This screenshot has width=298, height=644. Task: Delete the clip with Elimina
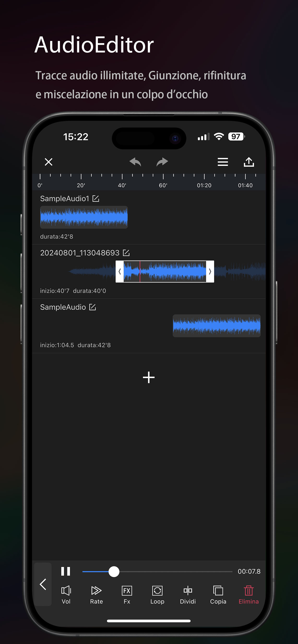(248, 595)
